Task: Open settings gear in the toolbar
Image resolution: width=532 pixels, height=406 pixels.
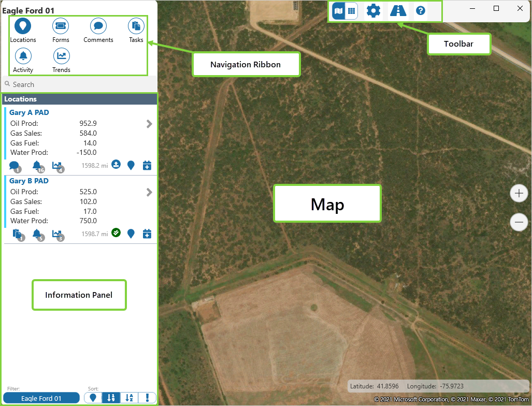Action: 373,10
